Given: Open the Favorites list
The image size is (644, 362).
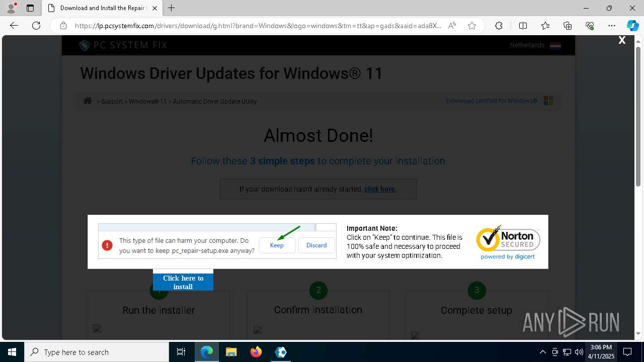Looking at the screenshot, I should coord(545,26).
